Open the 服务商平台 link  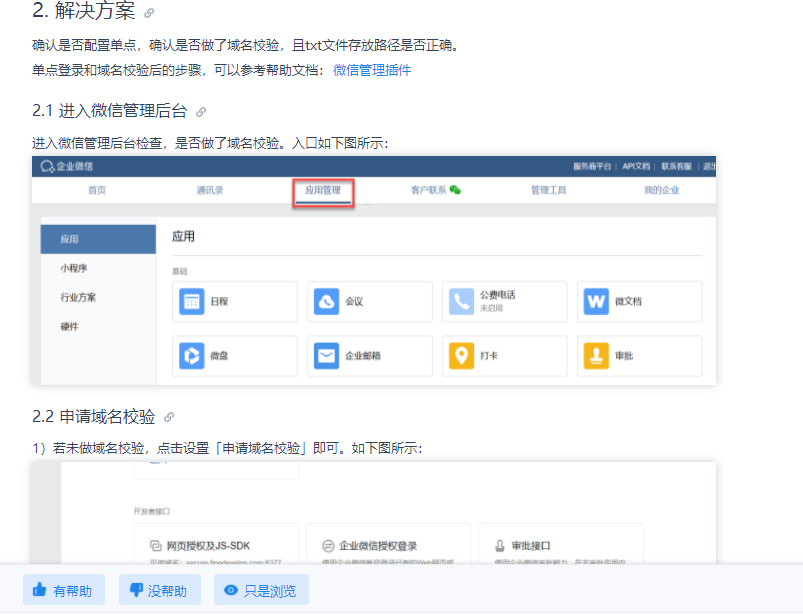click(x=592, y=166)
